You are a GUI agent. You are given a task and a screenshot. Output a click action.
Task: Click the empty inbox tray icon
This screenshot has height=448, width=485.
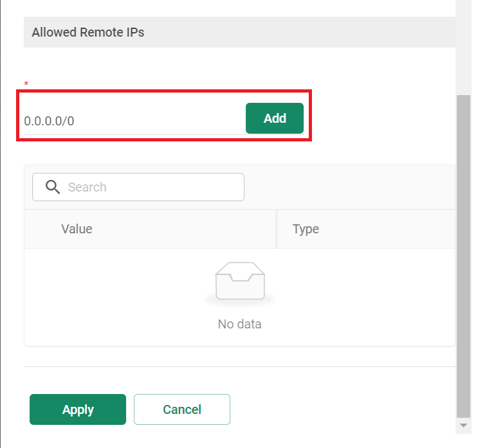pos(240,282)
